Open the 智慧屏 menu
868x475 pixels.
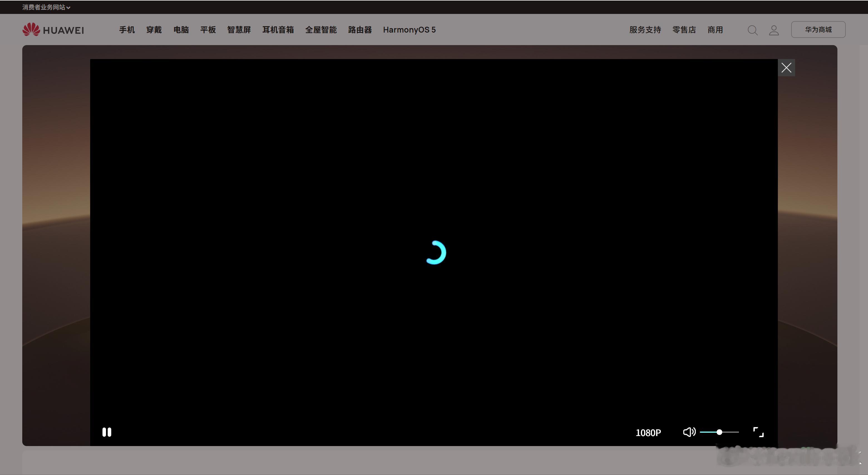pos(239,30)
